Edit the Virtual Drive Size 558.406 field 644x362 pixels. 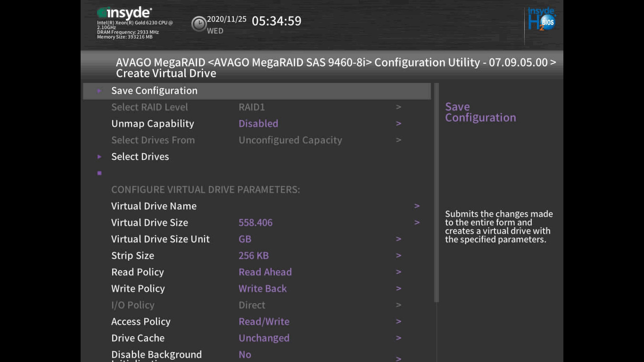(256, 222)
